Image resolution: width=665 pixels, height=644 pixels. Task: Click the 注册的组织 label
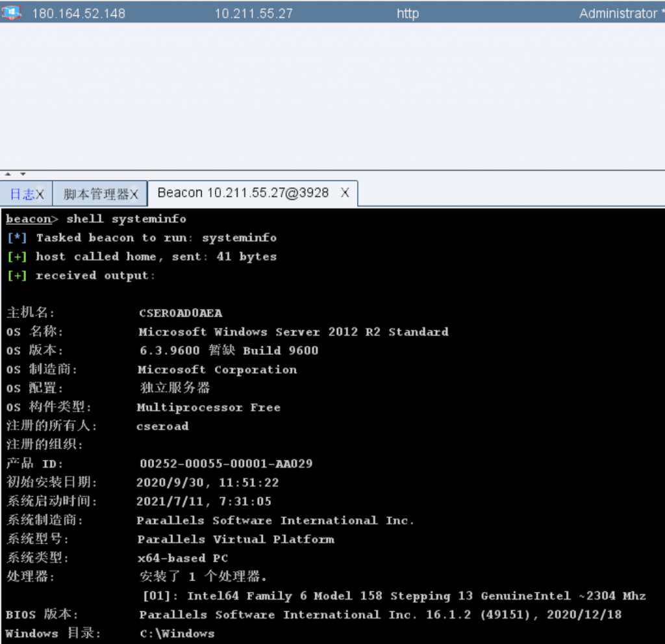pyautogui.click(x=45, y=444)
